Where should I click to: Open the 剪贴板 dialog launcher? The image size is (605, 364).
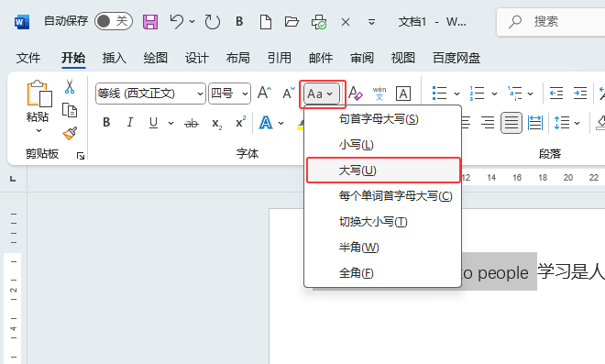81,156
